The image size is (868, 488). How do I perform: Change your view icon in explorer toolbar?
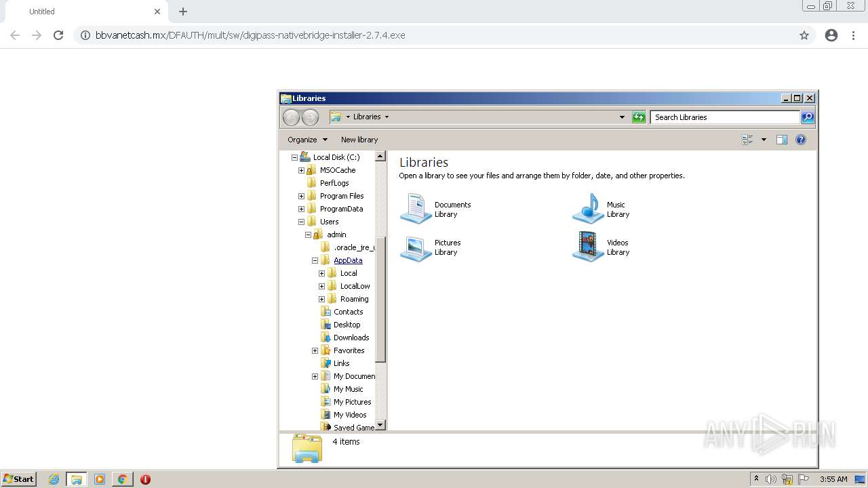[747, 140]
